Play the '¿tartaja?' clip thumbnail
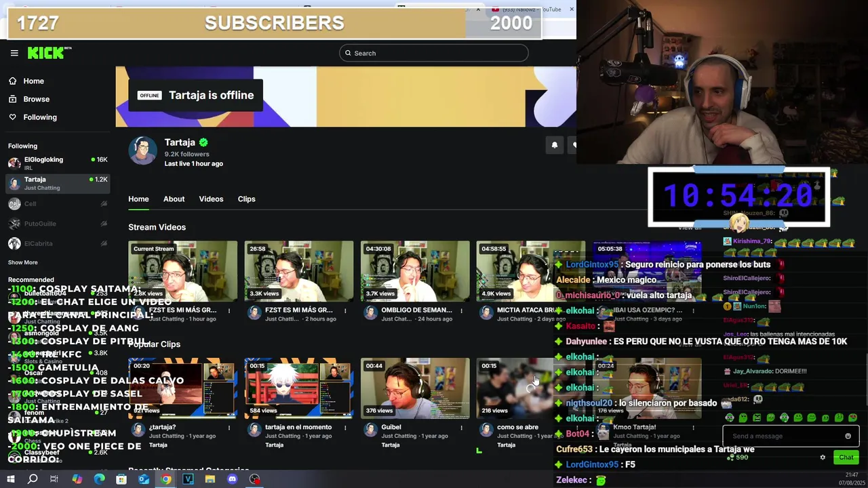The height and width of the screenshot is (488, 868). pos(183,388)
